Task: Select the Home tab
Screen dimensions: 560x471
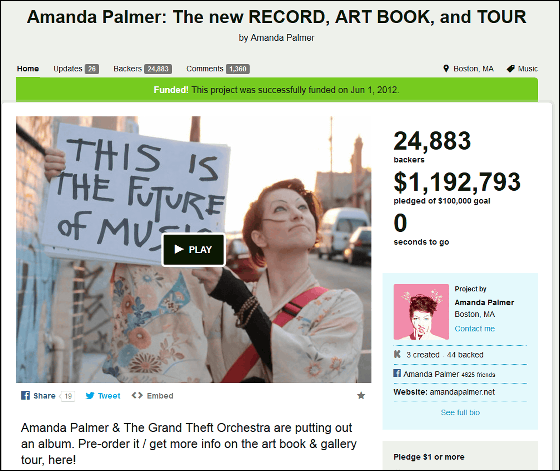Action: pyautogui.click(x=28, y=69)
